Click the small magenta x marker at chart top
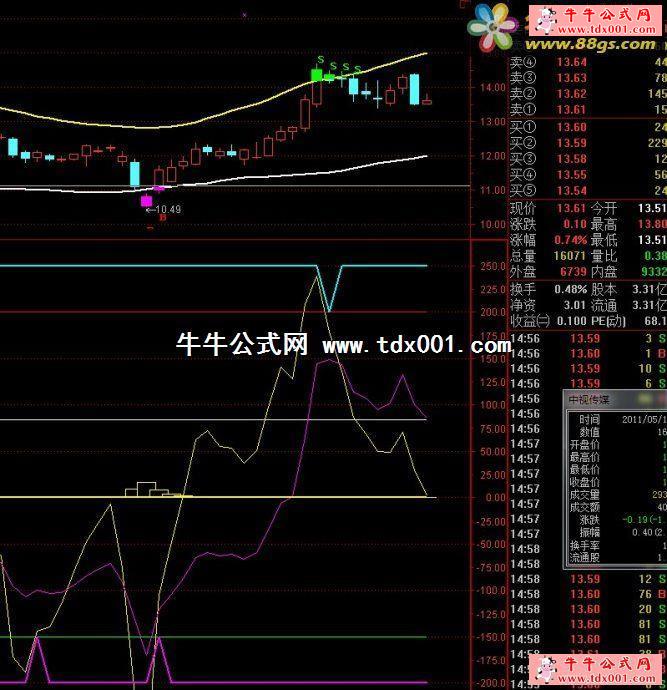 click(244, 14)
